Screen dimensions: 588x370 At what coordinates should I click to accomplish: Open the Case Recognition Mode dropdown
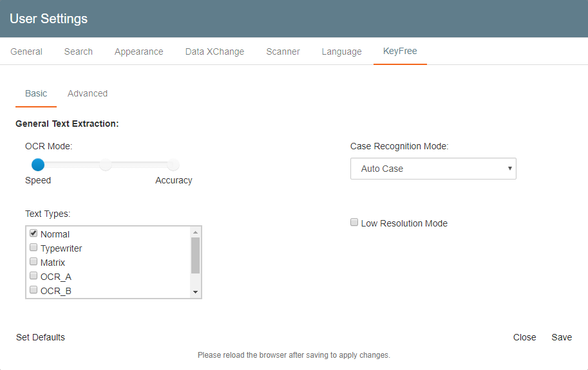[433, 169]
